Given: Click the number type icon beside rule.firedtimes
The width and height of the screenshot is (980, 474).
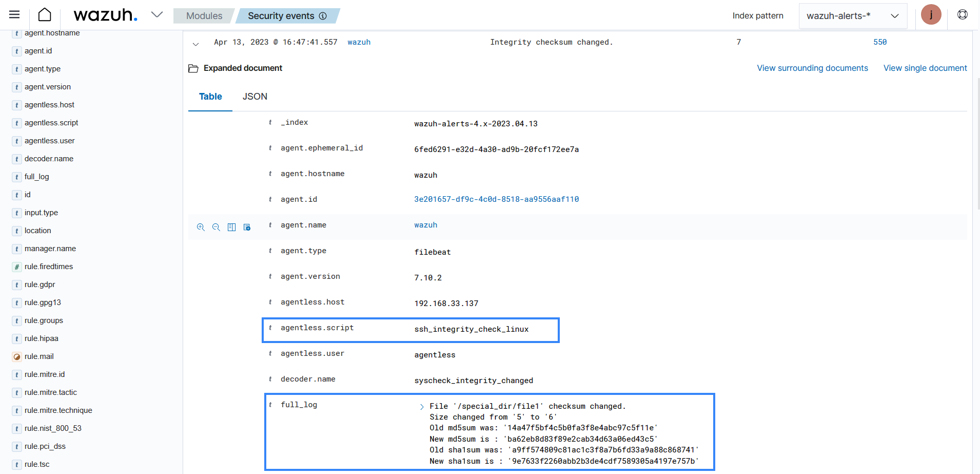Looking at the screenshot, I should click(x=17, y=267).
